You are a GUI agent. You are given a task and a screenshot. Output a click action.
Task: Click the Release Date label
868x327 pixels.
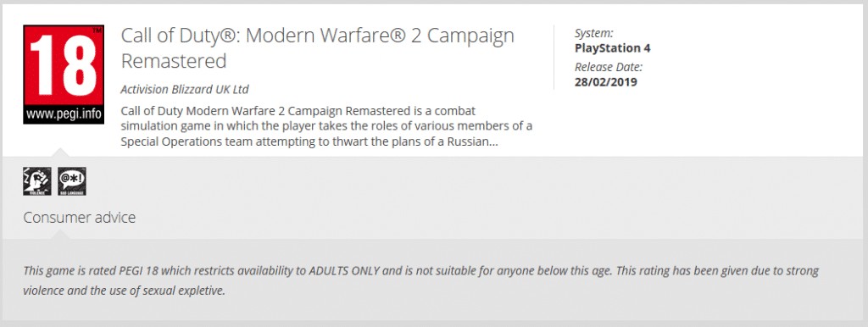point(609,68)
